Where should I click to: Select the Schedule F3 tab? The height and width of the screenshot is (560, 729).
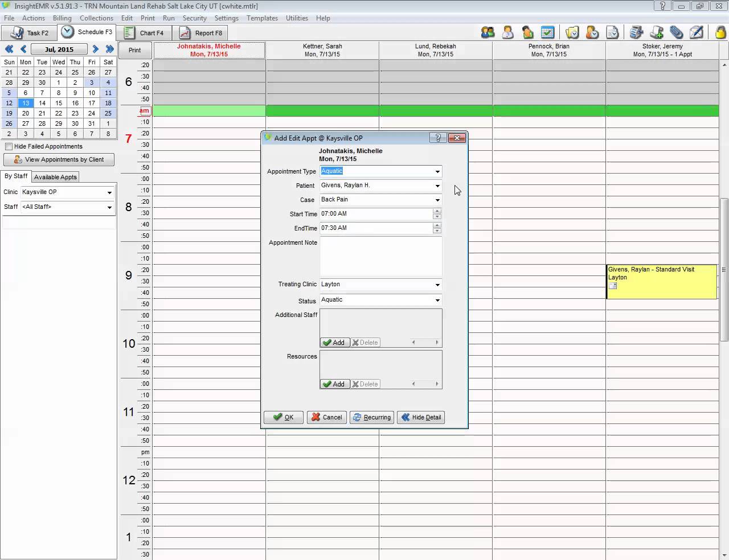87,32
